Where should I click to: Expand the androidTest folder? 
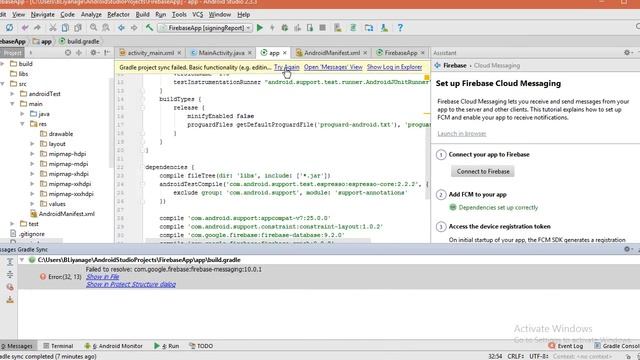pyautogui.click(x=12, y=94)
